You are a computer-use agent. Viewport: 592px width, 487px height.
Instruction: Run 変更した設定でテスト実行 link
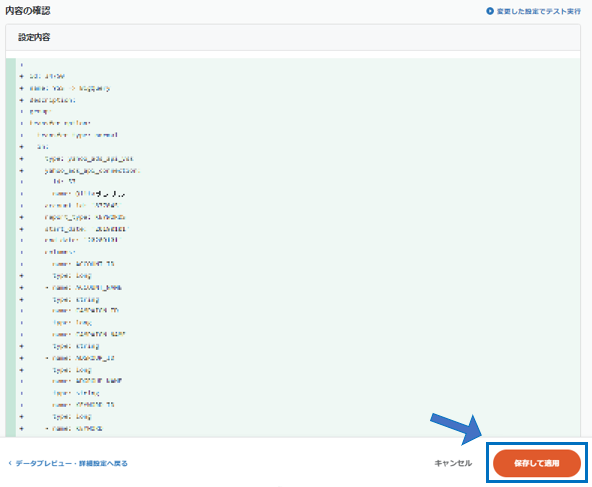pos(533,11)
